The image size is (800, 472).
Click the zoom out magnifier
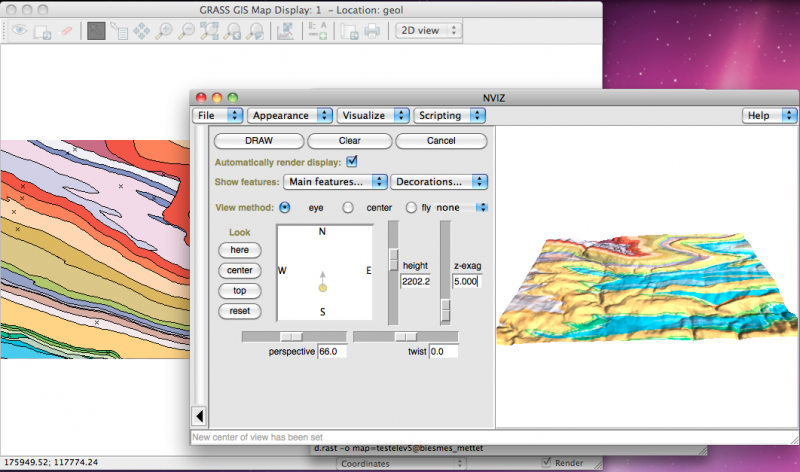(187, 31)
